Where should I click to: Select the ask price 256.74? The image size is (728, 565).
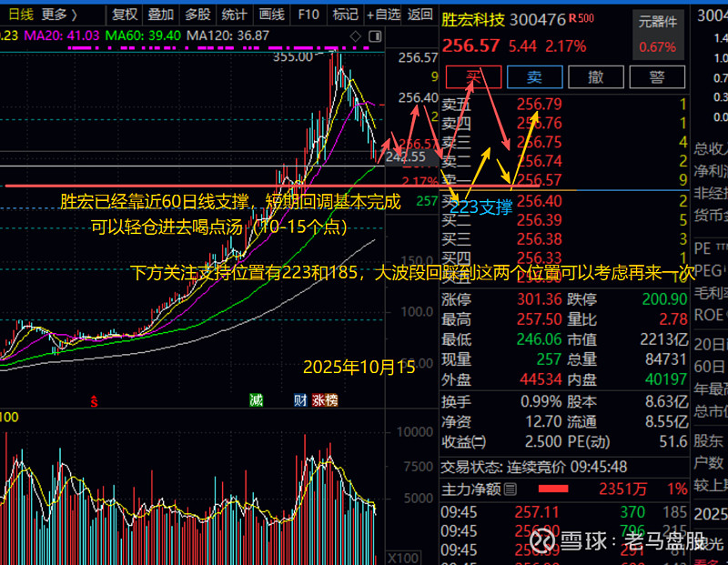pyautogui.click(x=539, y=161)
